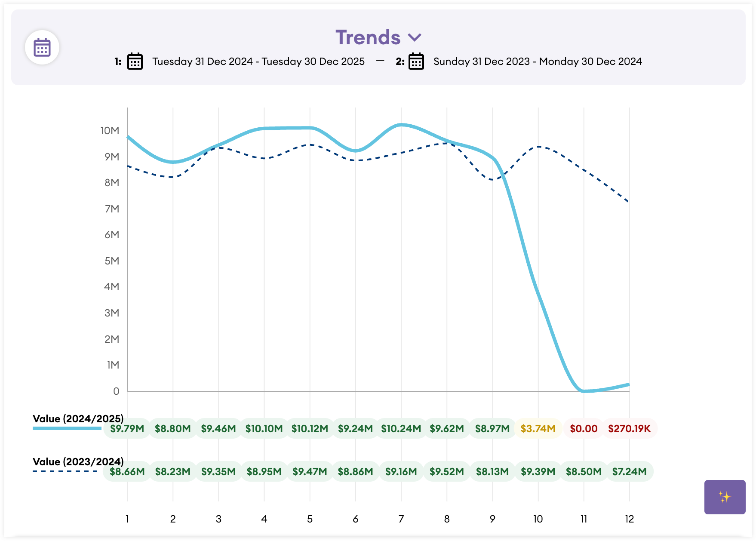
Task: Open the main calendar icon top left
Action: tap(42, 46)
